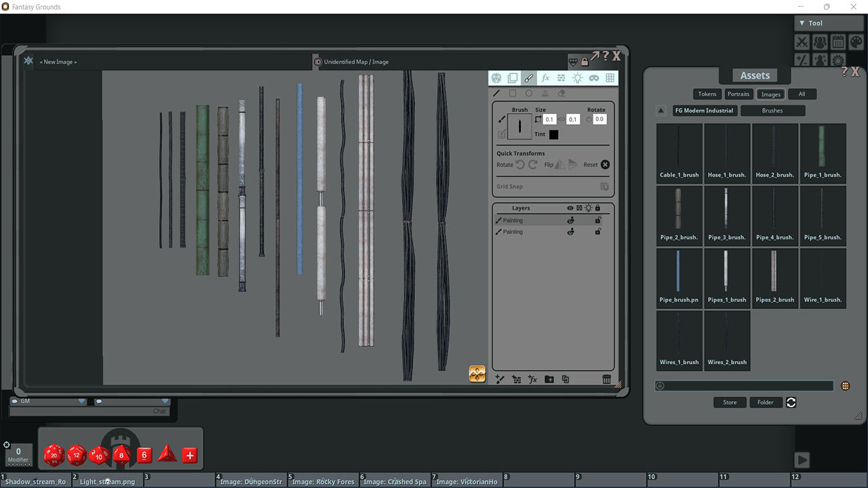Toggle visibility of the top Painting layer
The image size is (868, 488).
571,220
